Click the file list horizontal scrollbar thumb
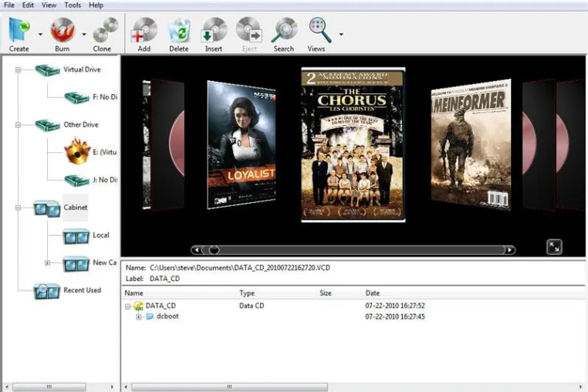588x392 pixels. pos(229,387)
